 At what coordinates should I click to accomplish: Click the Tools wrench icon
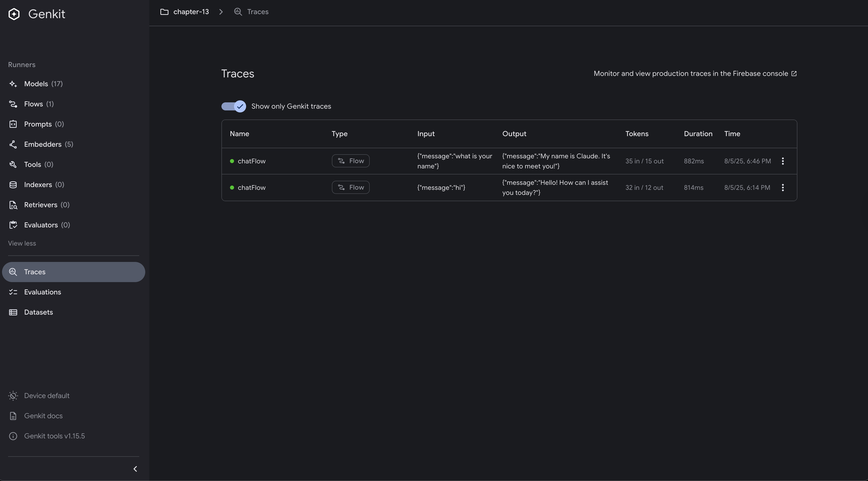click(x=13, y=165)
